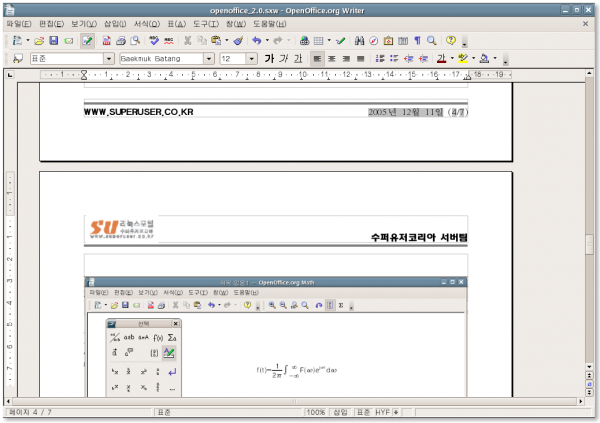This screenshot has height=423, width=600.
Task: Run the spellcheck ABC checkmark icon
Action: (x=154, y=41)
